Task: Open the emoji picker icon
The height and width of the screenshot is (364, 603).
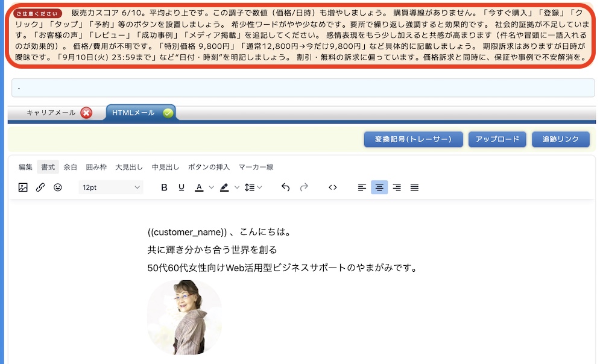Action: pos(58,187)
